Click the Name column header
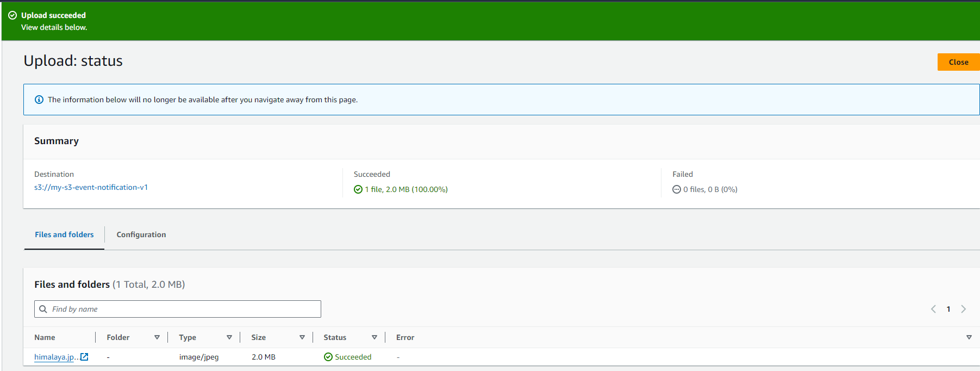980x371 pixels. point(45,337)
